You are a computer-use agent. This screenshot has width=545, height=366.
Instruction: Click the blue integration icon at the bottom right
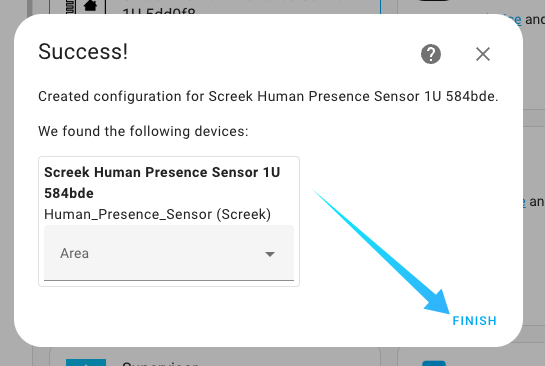434,363
